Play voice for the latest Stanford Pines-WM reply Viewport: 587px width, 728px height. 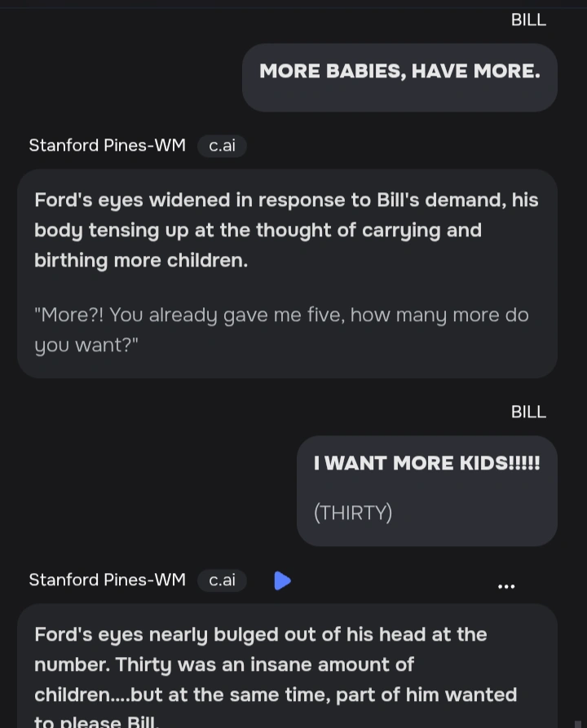(282, 580)
